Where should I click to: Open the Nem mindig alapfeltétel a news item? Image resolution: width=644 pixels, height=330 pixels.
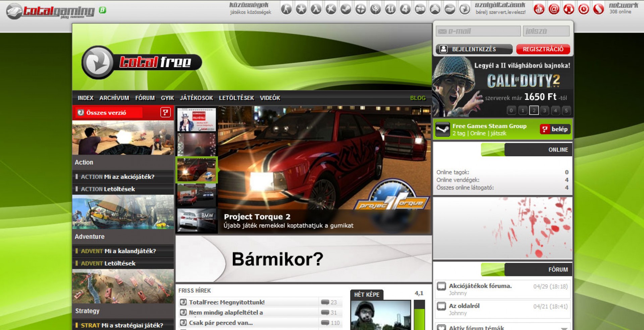(226, 313)
